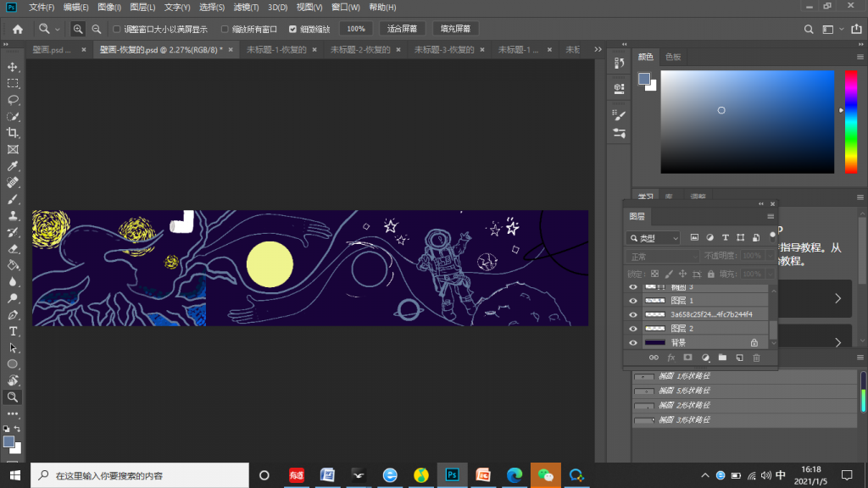This screenshot has width=868, height=488.
Task: Select the Eraser tool
Action: (12, 249)
